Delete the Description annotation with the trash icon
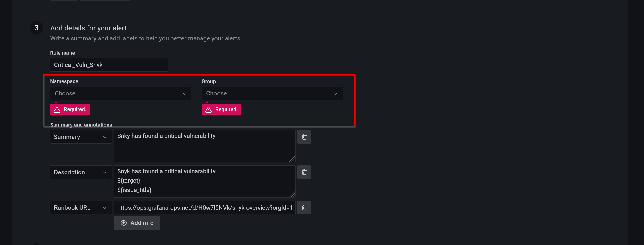 (x=304, y=172)
